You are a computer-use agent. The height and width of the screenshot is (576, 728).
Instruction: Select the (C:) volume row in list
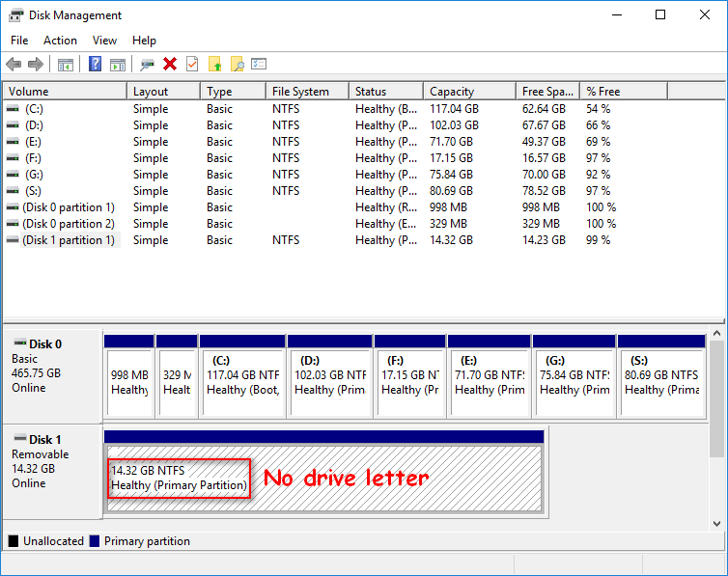(35, 109)
